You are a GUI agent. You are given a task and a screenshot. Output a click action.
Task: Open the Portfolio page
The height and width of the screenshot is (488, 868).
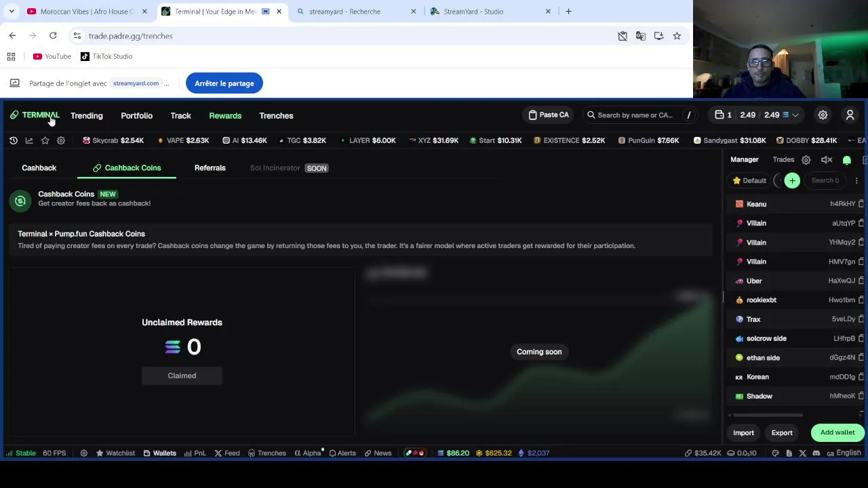136,115
